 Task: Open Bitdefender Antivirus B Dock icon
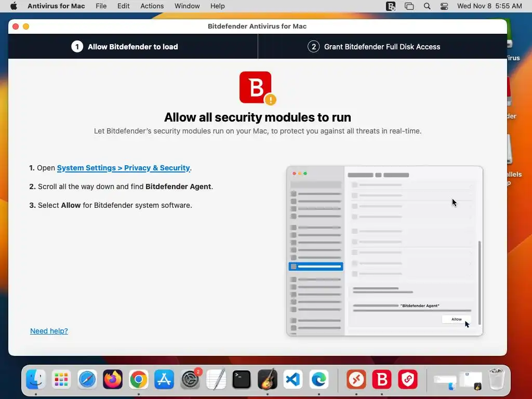[382, 379]
